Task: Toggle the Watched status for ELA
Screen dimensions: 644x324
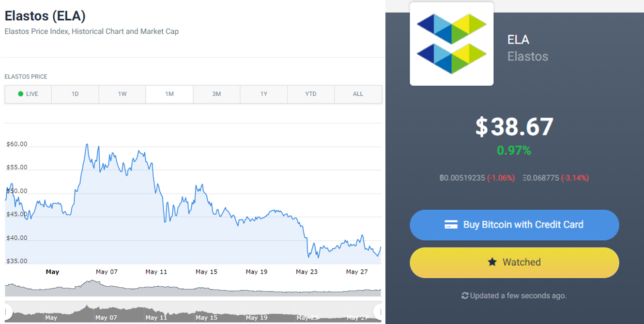Action: (514, 262)
